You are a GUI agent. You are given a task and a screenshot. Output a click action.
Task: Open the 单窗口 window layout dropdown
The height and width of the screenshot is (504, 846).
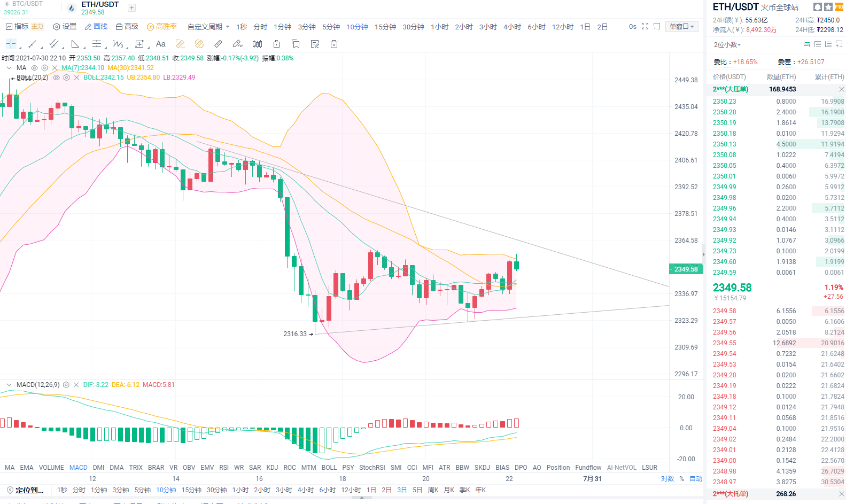[682, 27]
